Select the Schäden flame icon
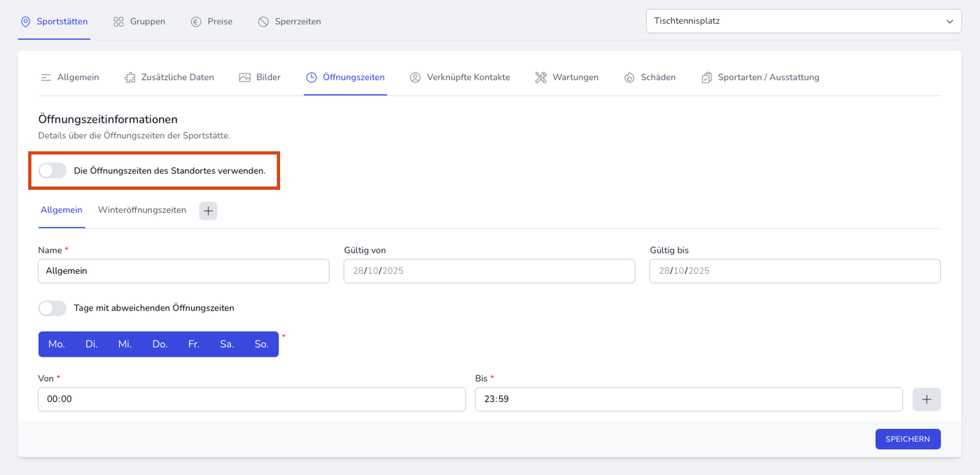 [629, 77]
